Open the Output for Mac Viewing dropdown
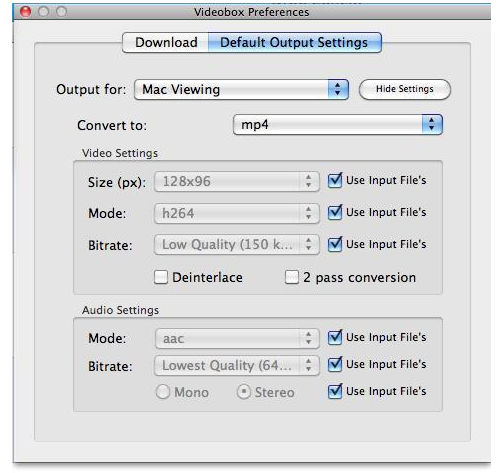 click(241, 89)
